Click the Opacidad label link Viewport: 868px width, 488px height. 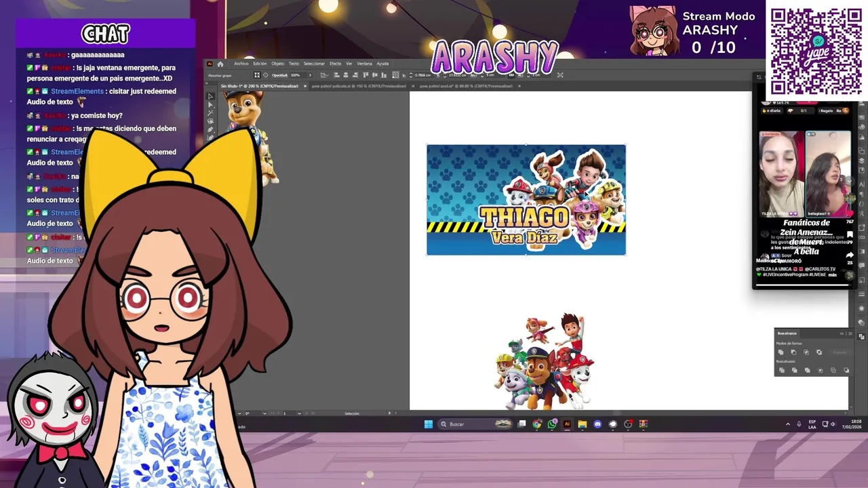(279, 75)
